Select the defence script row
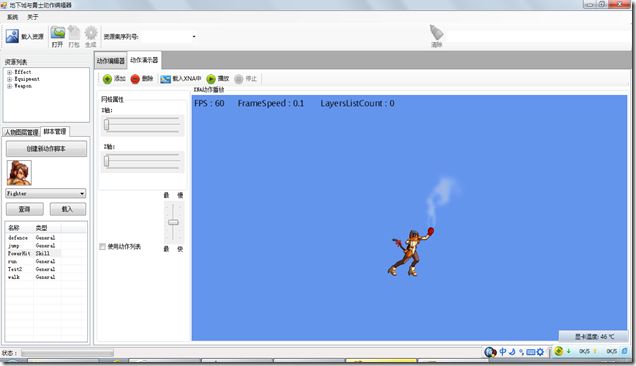This screenshot has width=636, height=366. coord(46,238)
